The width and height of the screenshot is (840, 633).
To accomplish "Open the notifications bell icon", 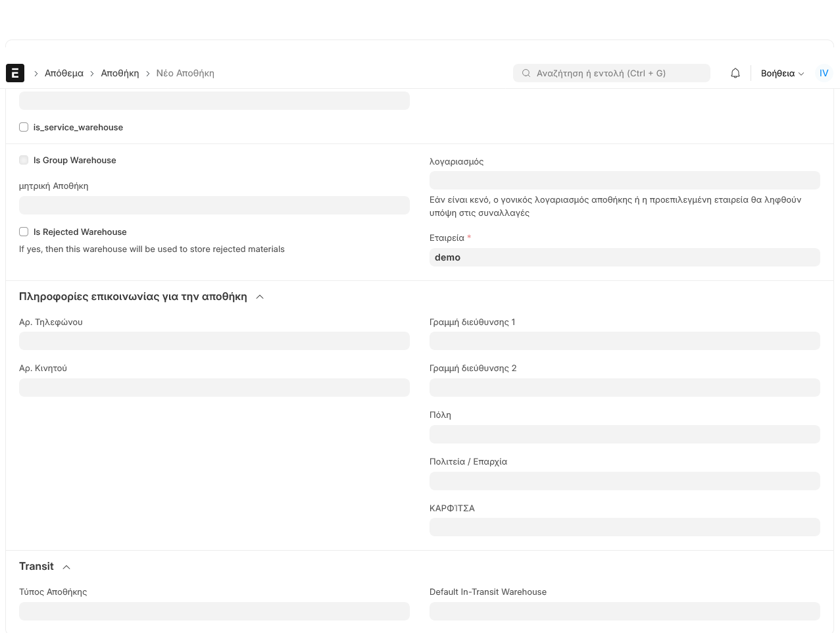I will (735, 73).
